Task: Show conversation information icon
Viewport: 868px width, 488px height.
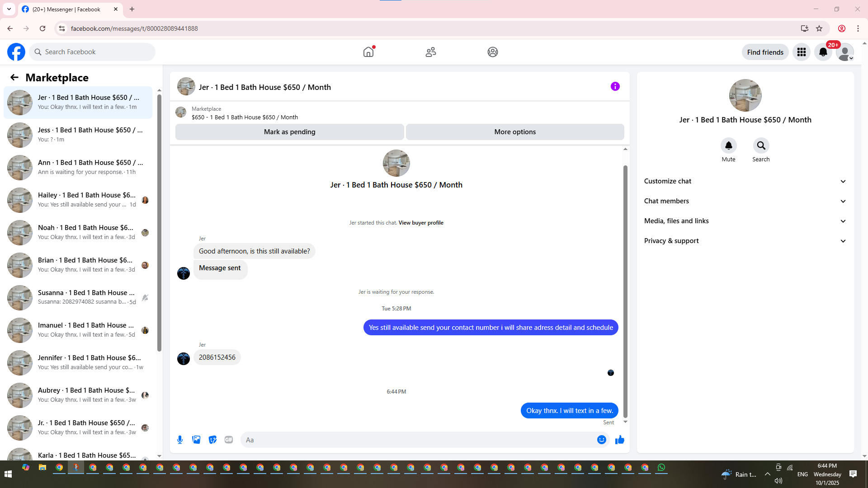Action: click(615, 86)
